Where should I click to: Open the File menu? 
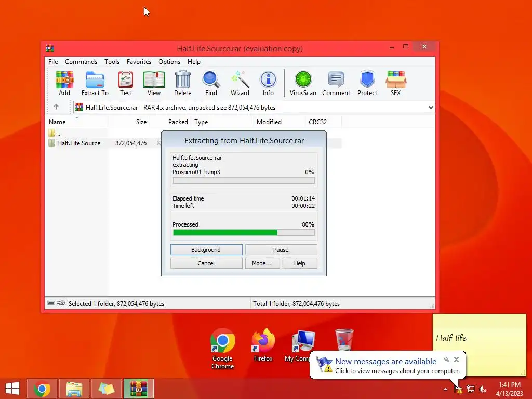[53, 62]
